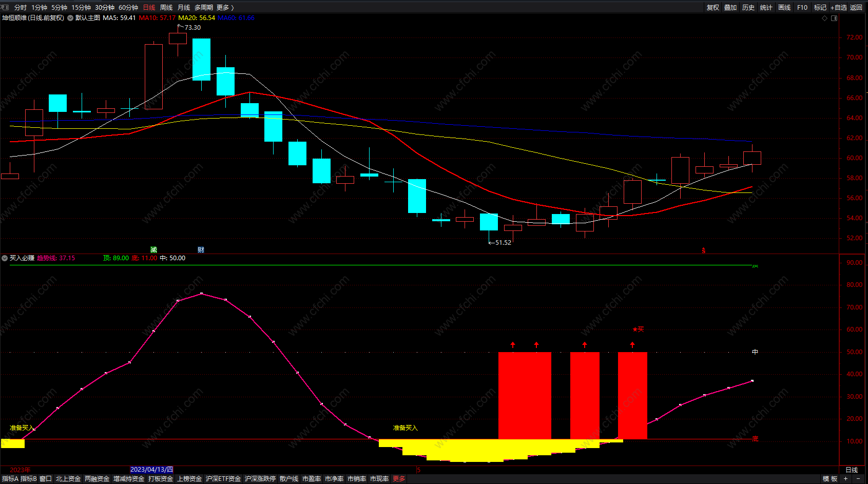The width and height of the screenshot is (868, 484).
Task: Select the 指标A tab
Action: point(10,479)
